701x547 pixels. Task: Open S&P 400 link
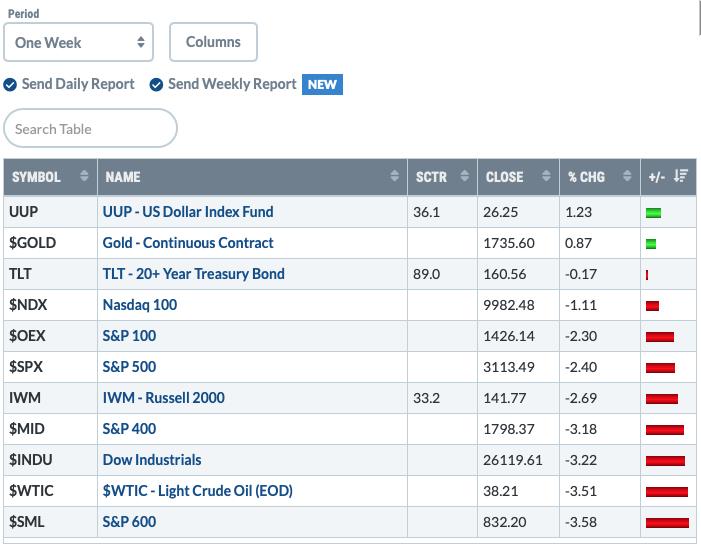(x=129, y=429)
